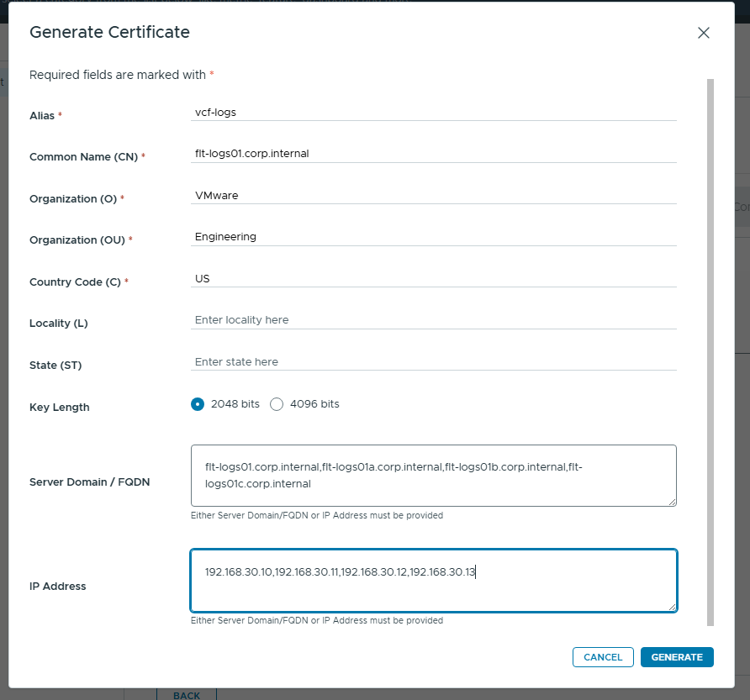750x700 pixels.
Task: Close the Generate Certificate dialog
Action: tap(704, 33)
